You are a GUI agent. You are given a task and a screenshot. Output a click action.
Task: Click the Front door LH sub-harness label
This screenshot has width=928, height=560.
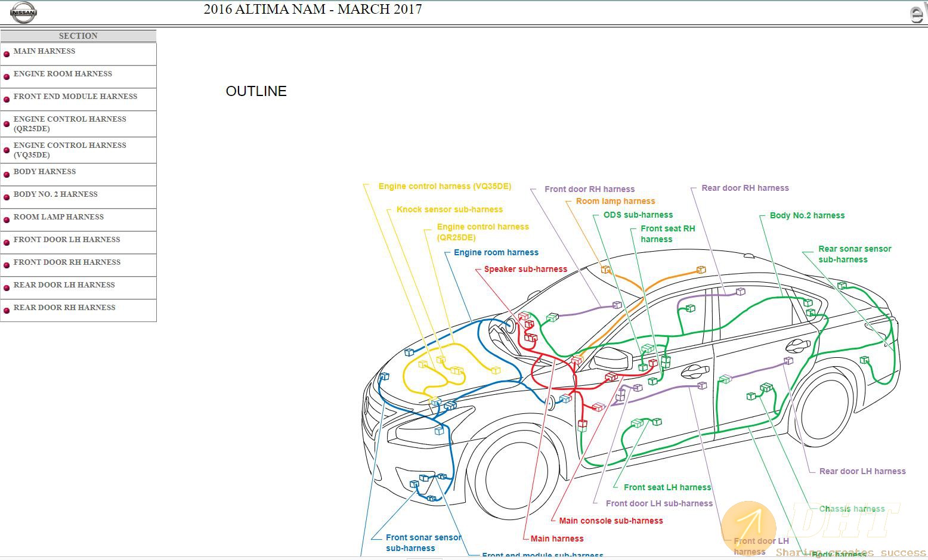(x=659, y=504)
